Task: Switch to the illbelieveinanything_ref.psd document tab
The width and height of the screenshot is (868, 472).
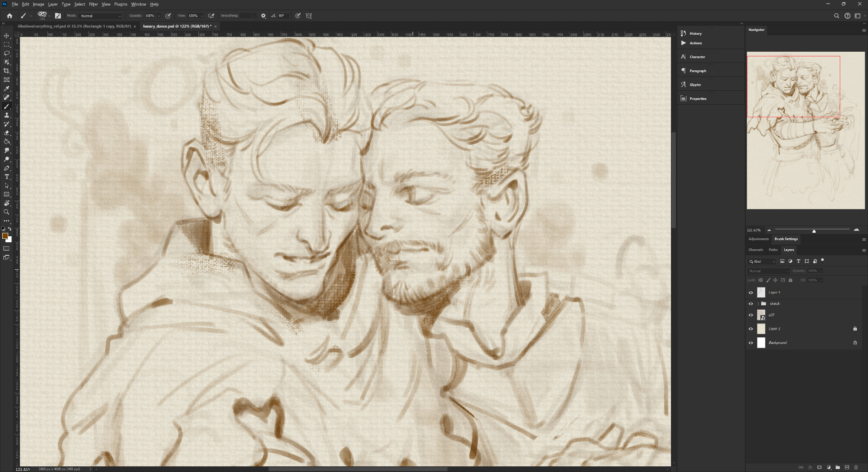Action: point(74,26)
